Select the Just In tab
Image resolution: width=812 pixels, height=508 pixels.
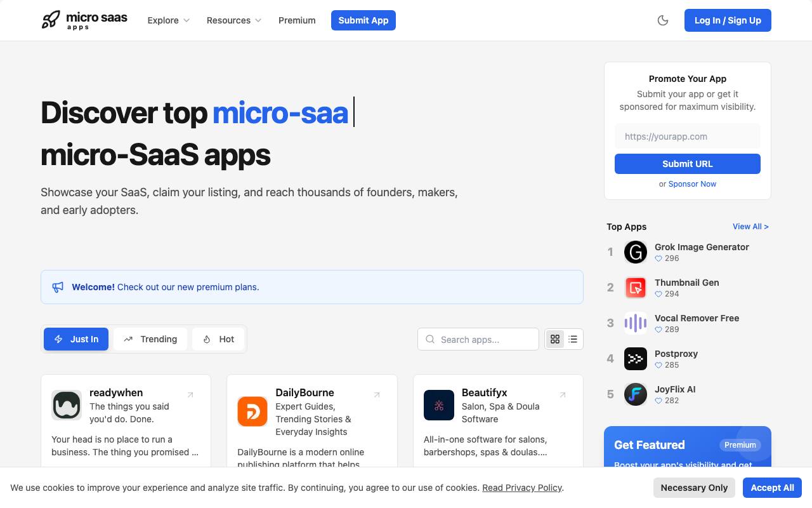coord(76,339)
